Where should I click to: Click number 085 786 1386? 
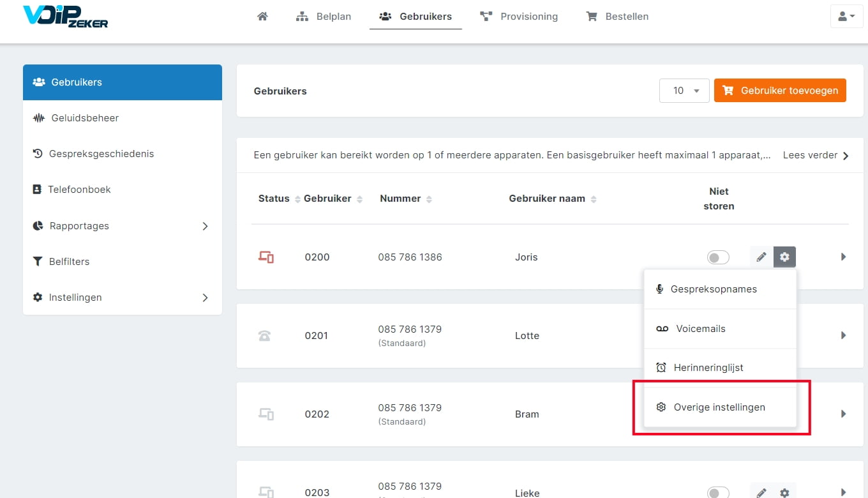point(410,257)
